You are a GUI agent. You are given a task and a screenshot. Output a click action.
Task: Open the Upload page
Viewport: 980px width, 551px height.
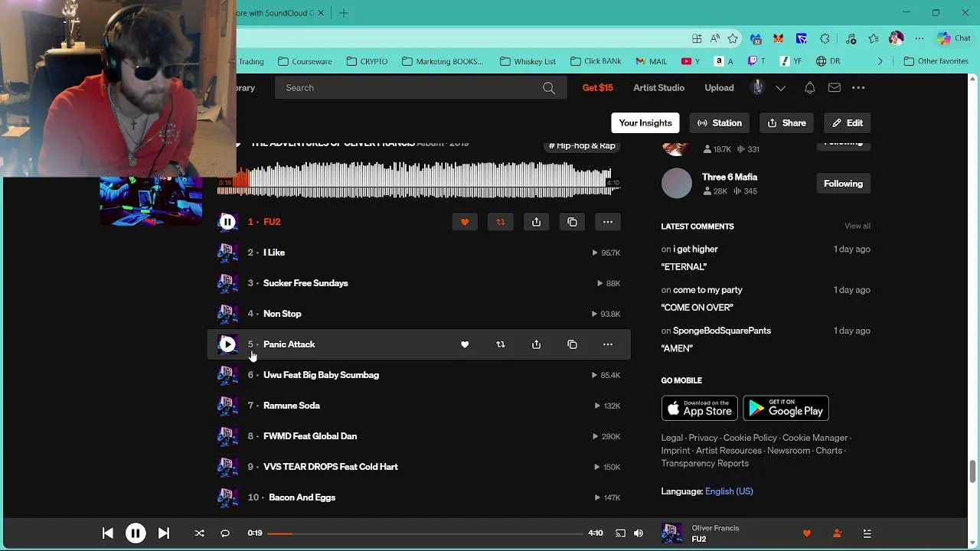[x=719, y=88]
